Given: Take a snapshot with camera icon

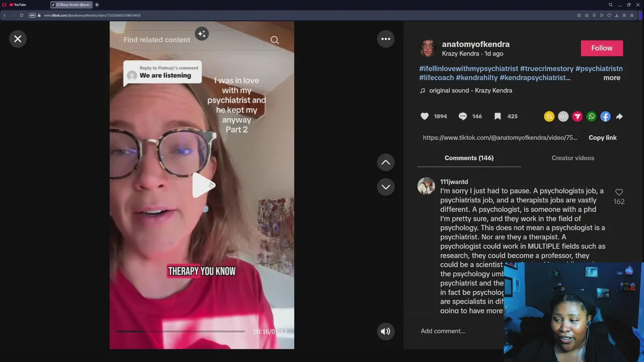Looking at the screenshot, I should click(587, 15).
